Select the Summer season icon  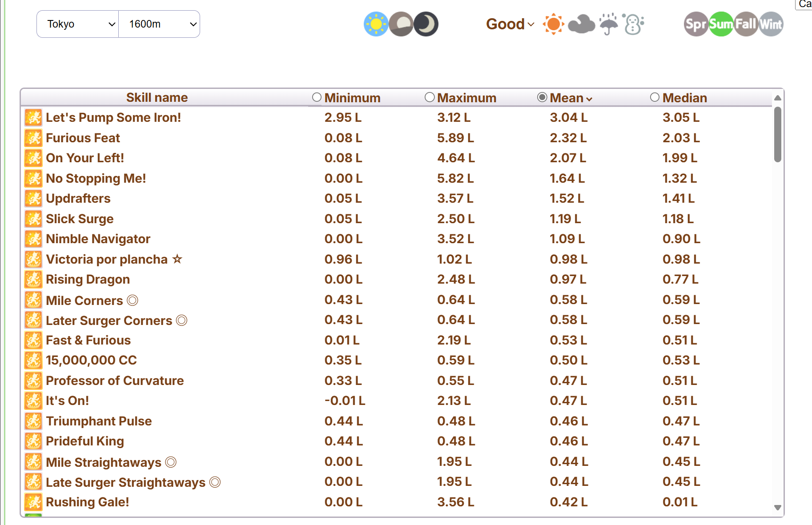click(721, 24)
